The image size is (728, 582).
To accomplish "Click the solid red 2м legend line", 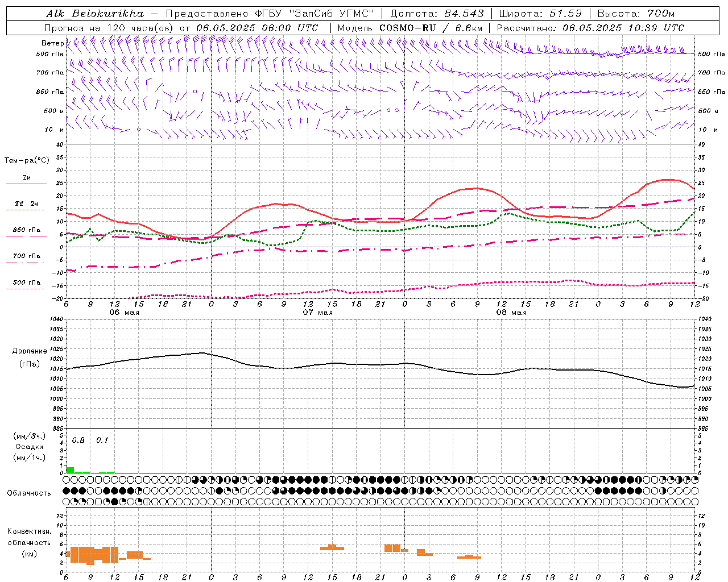I will 26,184.
